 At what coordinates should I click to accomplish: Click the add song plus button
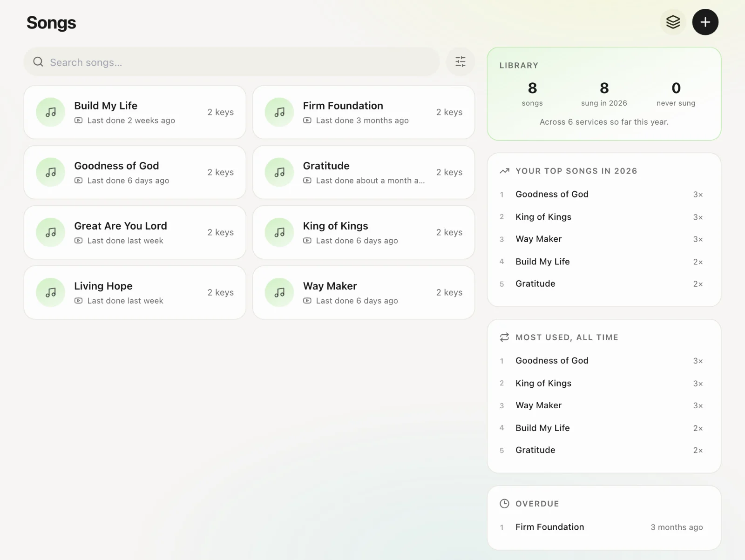[x=705, y=22]
